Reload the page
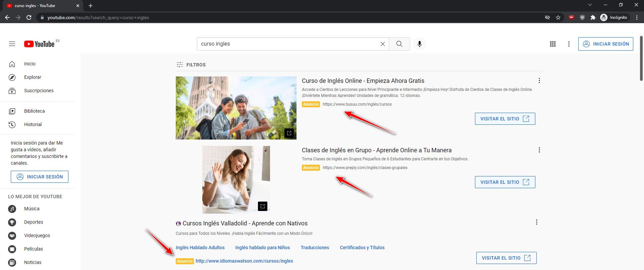 click(29, 17)
